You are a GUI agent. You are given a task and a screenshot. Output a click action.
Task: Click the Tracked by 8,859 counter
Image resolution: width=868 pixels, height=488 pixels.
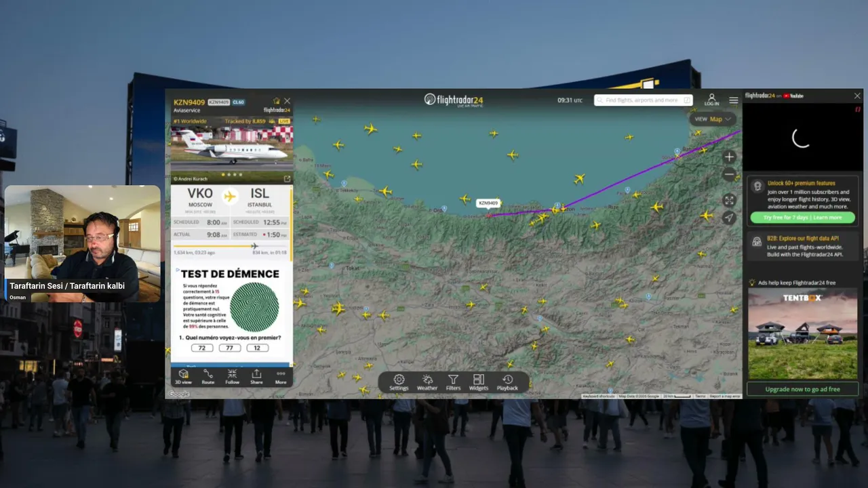tap(245, 121)
